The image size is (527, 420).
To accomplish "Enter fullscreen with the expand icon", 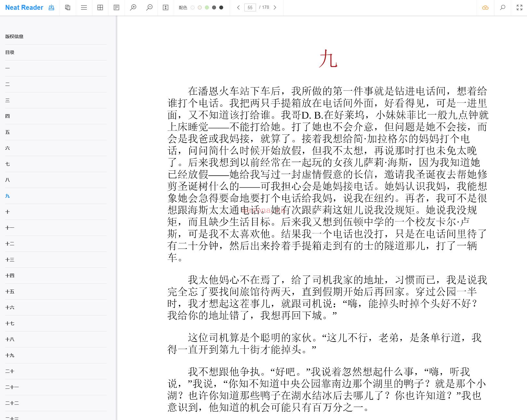I will [520, 7].
